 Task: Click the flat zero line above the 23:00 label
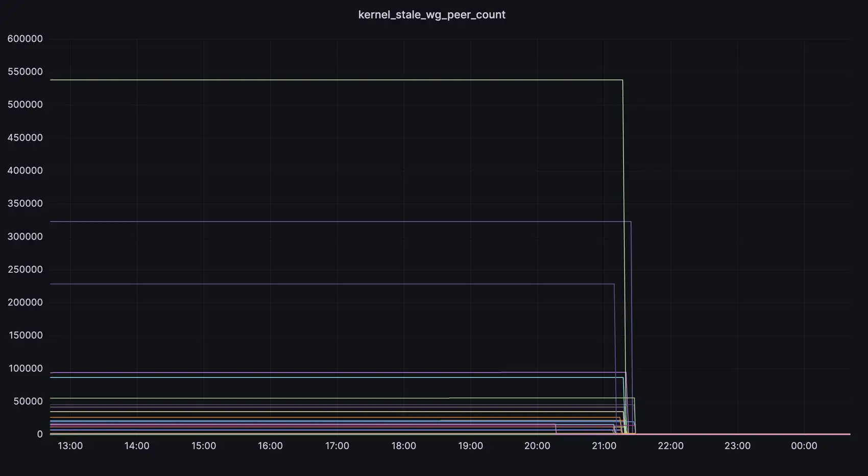click(737, 434)
